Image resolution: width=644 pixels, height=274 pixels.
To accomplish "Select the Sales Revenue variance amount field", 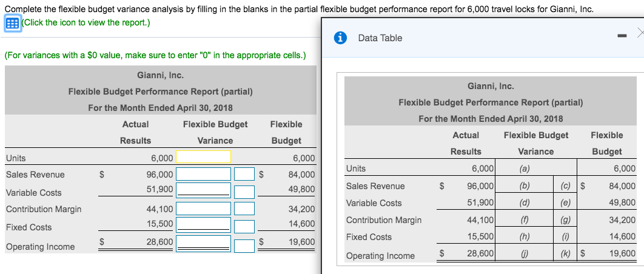I will pyautogui.click(x=203, y=174).
